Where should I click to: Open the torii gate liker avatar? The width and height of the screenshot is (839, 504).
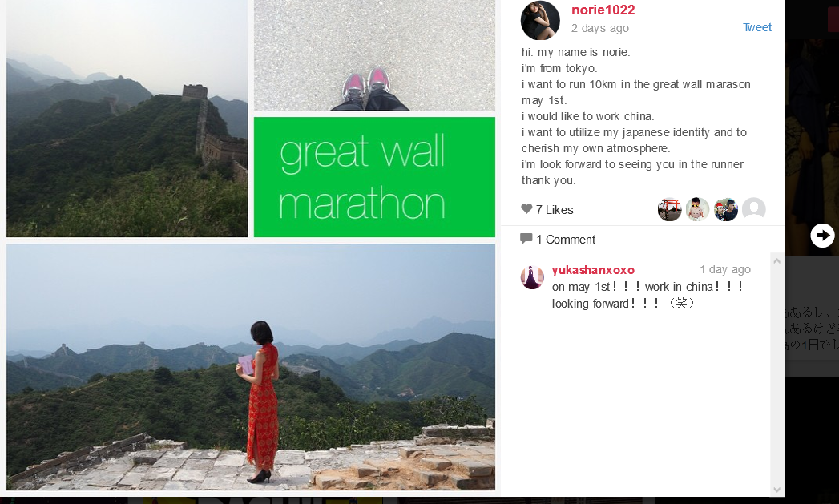[669, 209]
